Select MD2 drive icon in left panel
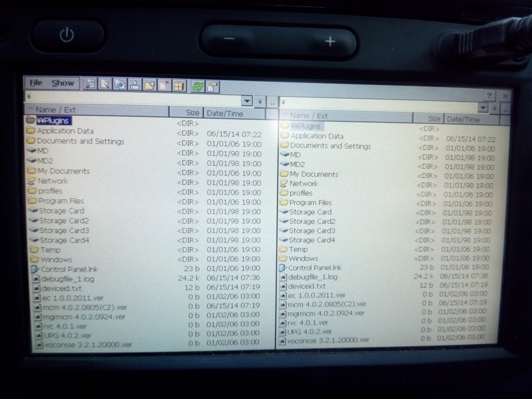 32,160
